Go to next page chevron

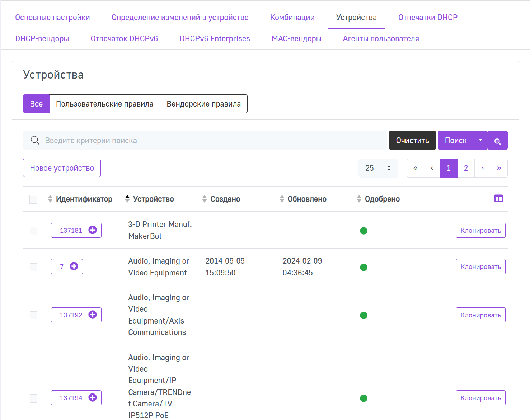483,168
